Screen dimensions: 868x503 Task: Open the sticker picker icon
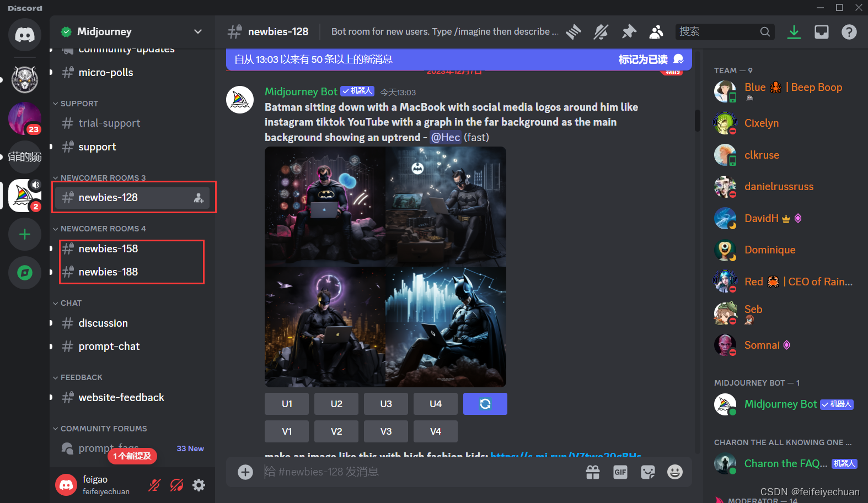click(648, 472)
